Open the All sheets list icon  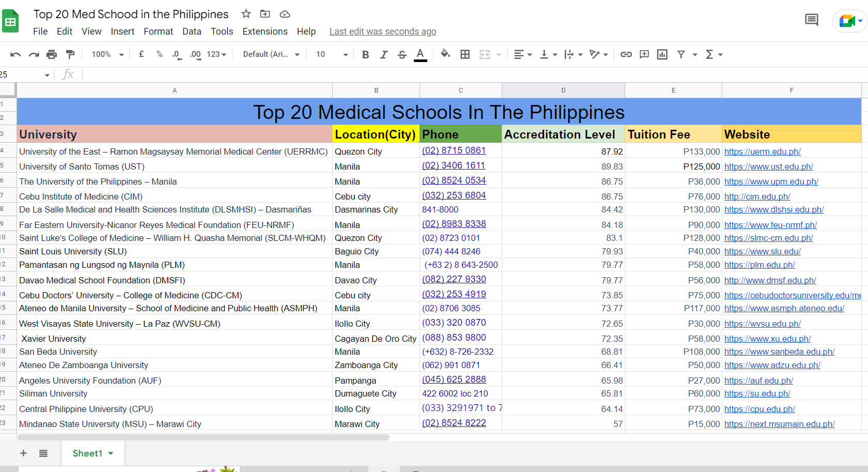pos(43,453)
